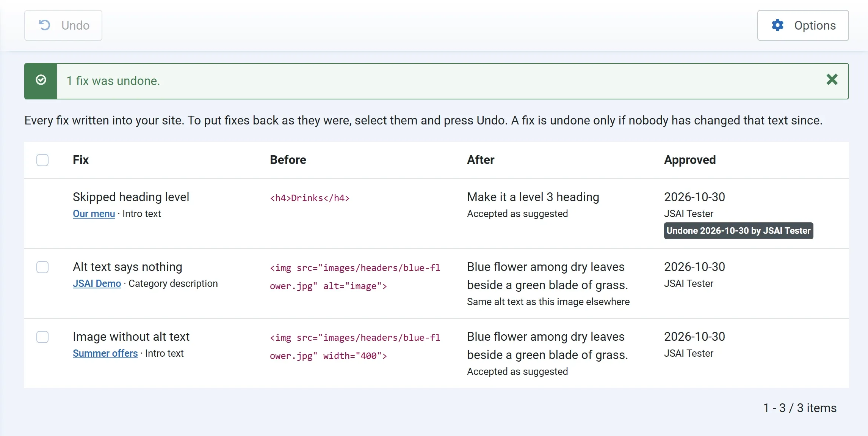Click the '<h4>Drinks</h4>' code snippet
868x436 pixels.
pyautogui.click(x=310, y=198)
